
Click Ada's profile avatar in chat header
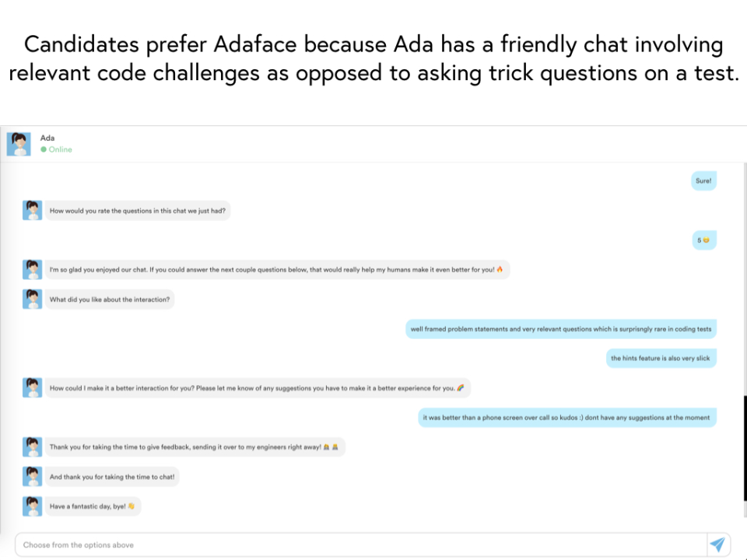19,144
